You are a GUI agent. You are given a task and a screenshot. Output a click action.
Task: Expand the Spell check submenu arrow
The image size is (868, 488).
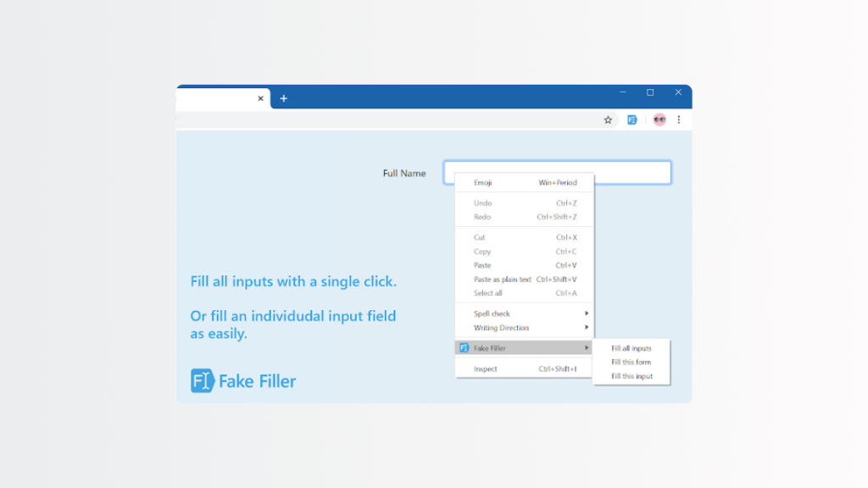click(x=587, y=313)
